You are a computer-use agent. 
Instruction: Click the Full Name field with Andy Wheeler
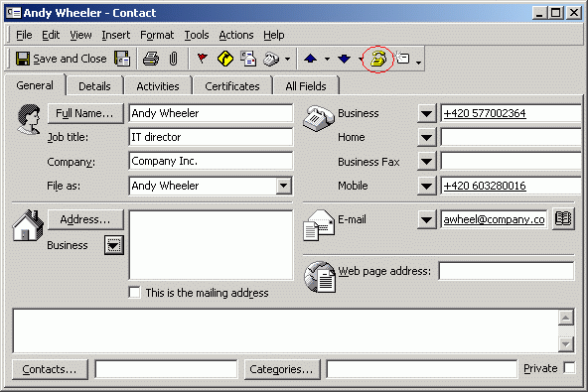point(211,113)
